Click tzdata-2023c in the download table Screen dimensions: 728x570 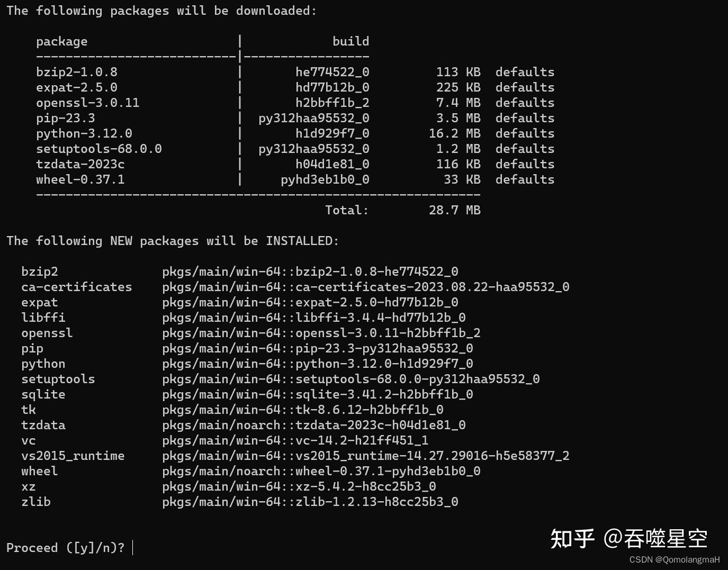click(x=80, y=164)
